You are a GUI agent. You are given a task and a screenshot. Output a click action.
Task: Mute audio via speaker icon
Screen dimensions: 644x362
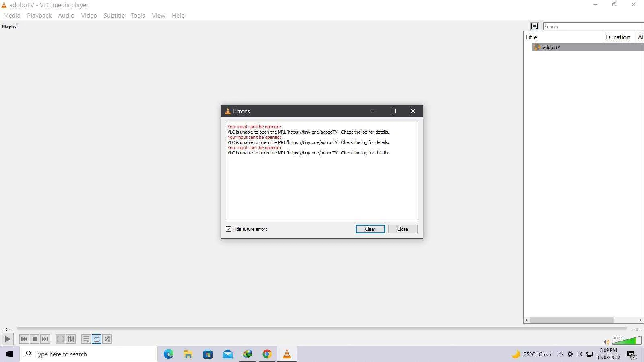(606, 342)
